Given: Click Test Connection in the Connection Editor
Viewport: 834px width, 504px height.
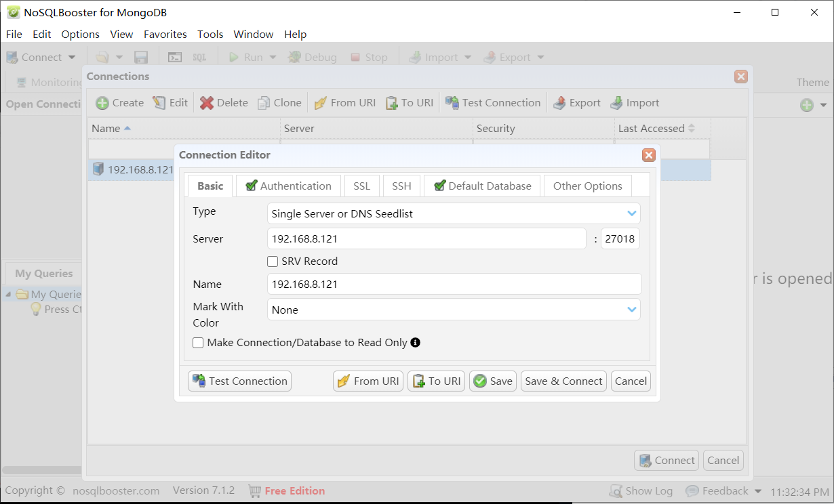Looking at the screenshot, I should (239, 381).
